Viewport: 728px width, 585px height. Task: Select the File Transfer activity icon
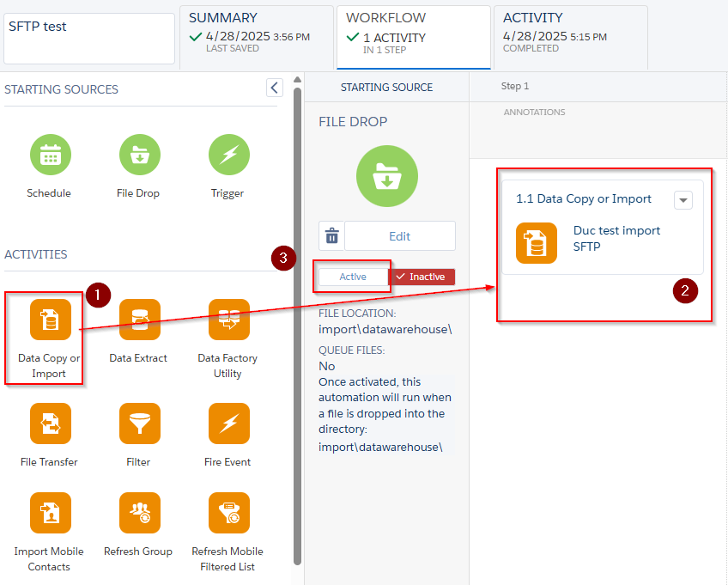pos(50,424)
